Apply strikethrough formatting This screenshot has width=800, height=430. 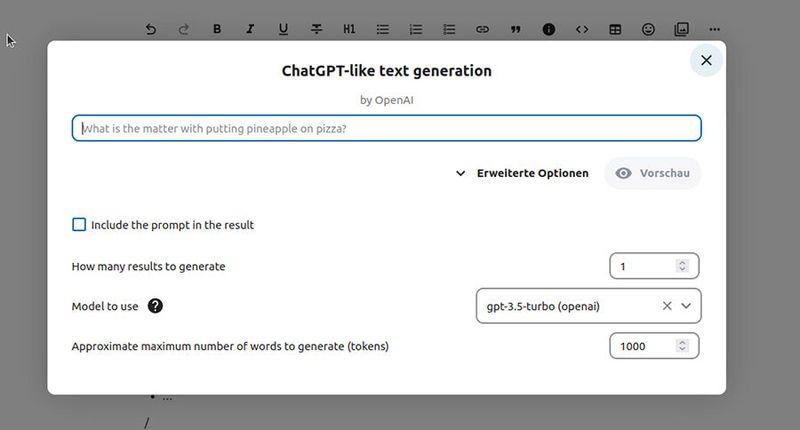click(x=316, y=29)
